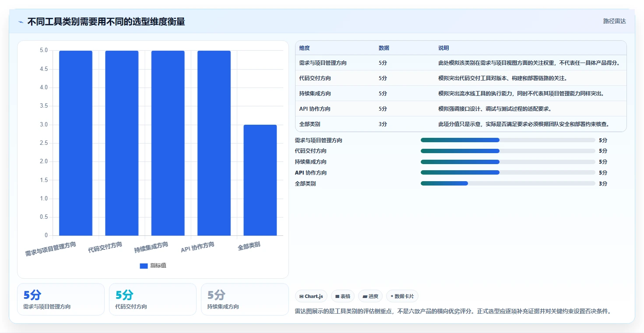Click the description starting 模拟突出代码交付工具
644x333 pixels.
point(503,78)
